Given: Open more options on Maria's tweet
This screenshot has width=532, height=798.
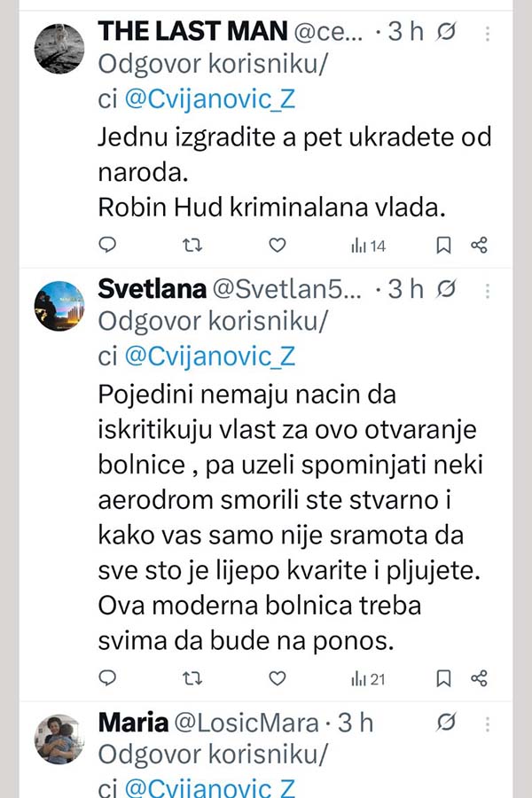Looking at the screenshot, I should point(488,724).
